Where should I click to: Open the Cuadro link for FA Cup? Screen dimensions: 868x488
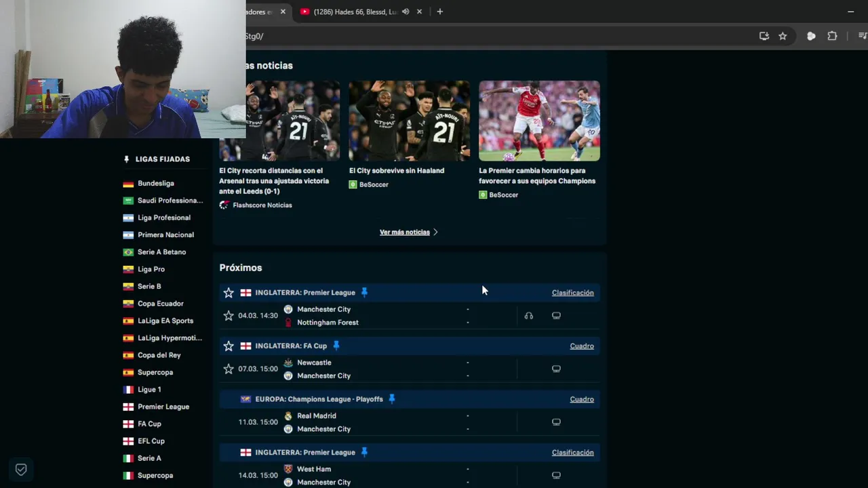coord(582,346)
